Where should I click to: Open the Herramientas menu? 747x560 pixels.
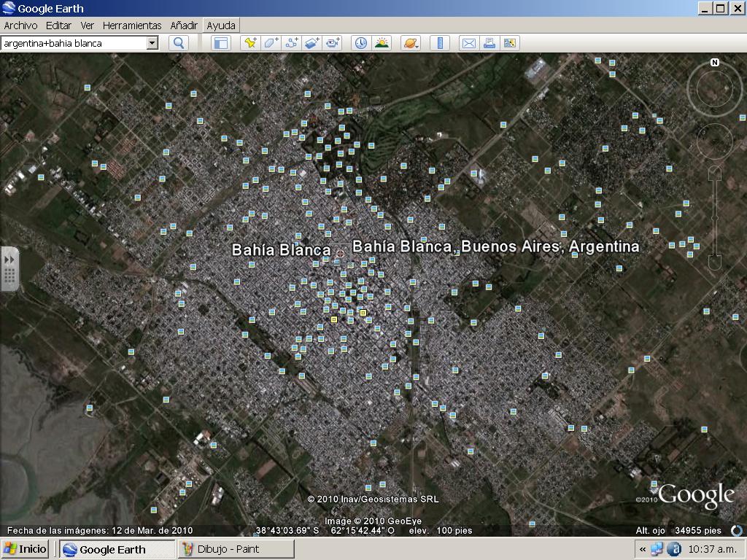tap(132, 26)
